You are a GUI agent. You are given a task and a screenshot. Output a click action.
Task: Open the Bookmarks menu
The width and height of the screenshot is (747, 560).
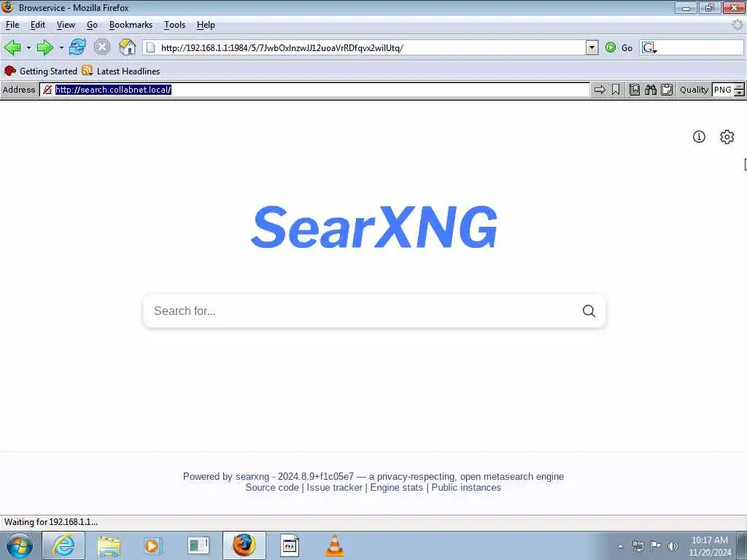(x=131, y=25)
